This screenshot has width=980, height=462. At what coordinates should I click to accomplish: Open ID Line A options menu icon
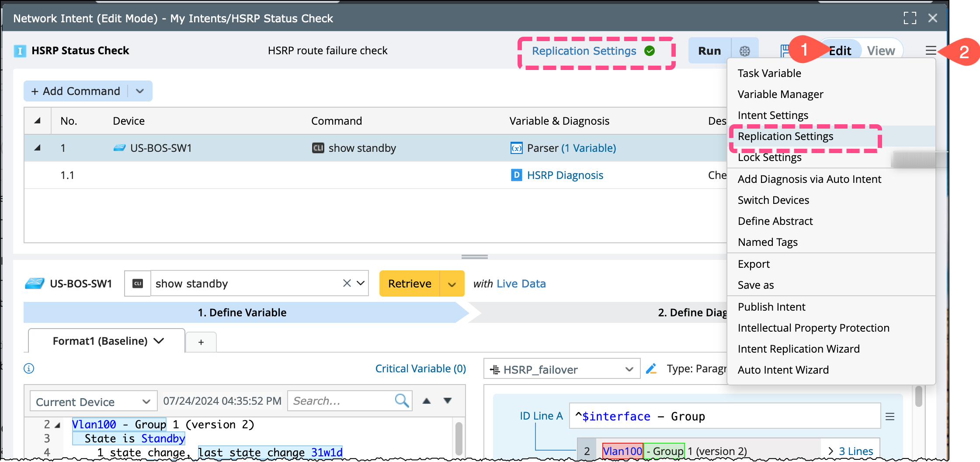point(890,416)
